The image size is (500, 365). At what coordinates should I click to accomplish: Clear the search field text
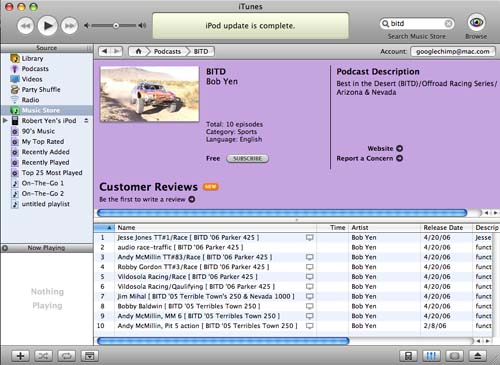(x=448, y=24)
